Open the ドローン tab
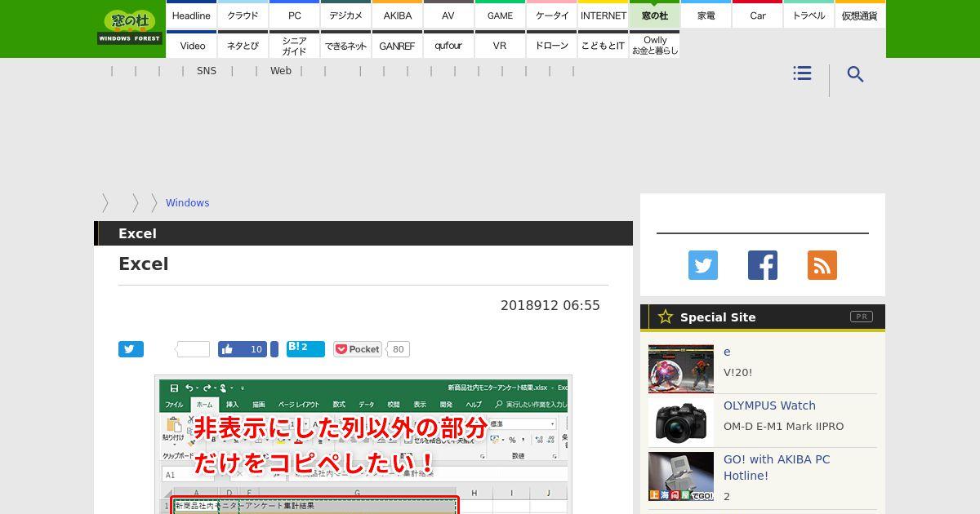This screenshot has width=980, height=514. coord(551,45)
